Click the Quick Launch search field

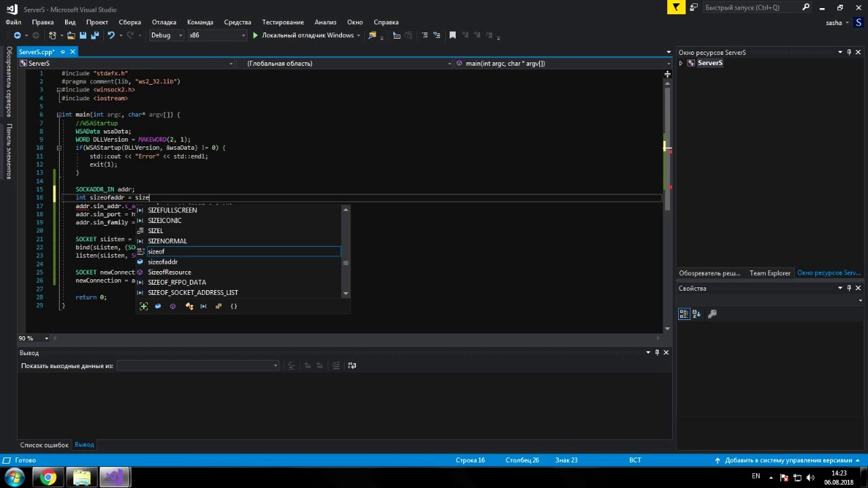[x=751, y=7]
